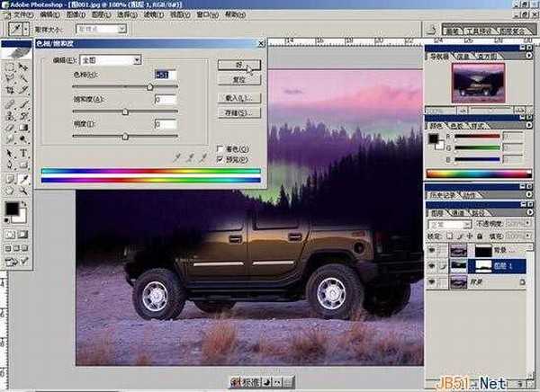Open the Load (载入) preset dialog
This screenshot has width=540, height=392.
[238, 97]
